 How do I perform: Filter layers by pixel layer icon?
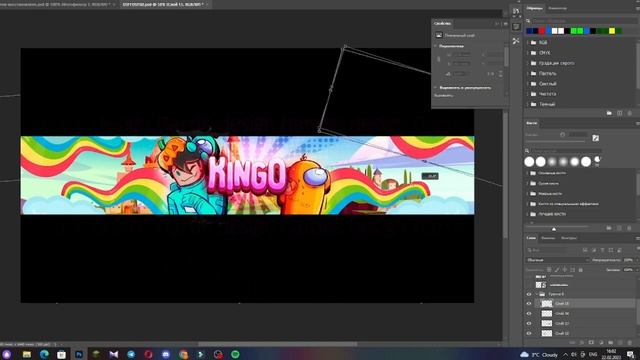point(585,250)
